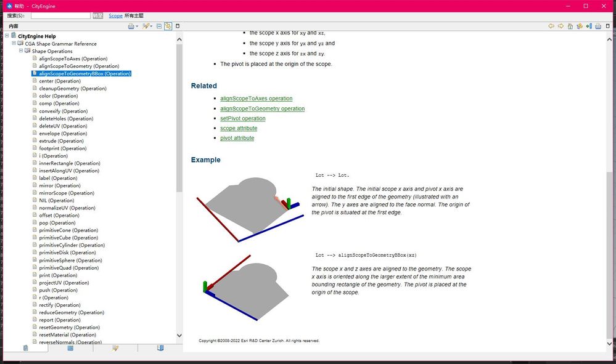
Task: Open the footprint (Operation) topic
Action: [62, 148]
